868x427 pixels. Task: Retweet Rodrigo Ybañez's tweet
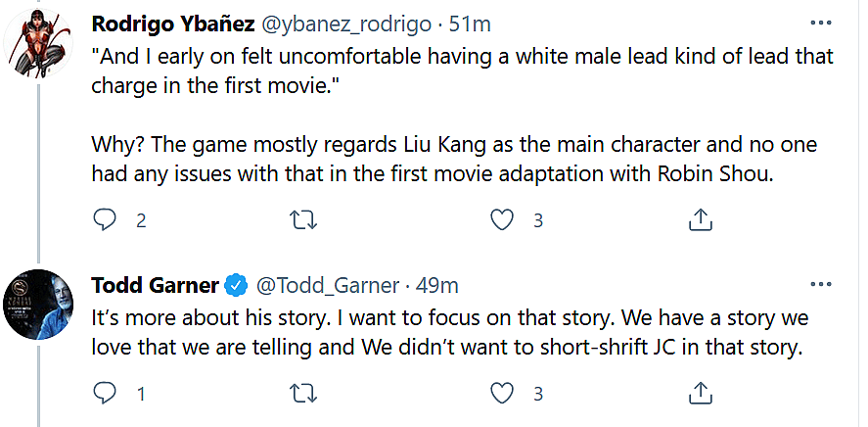click(304, 220)
